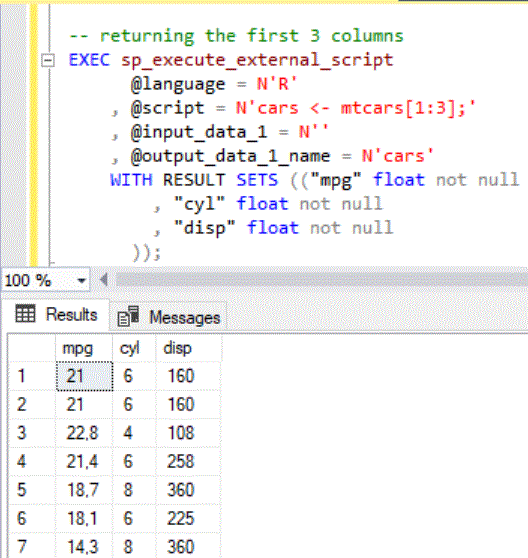Switch to the Results tab
Image resolution: width=528 pixels, height=558 pixels.
coord(56,315)
